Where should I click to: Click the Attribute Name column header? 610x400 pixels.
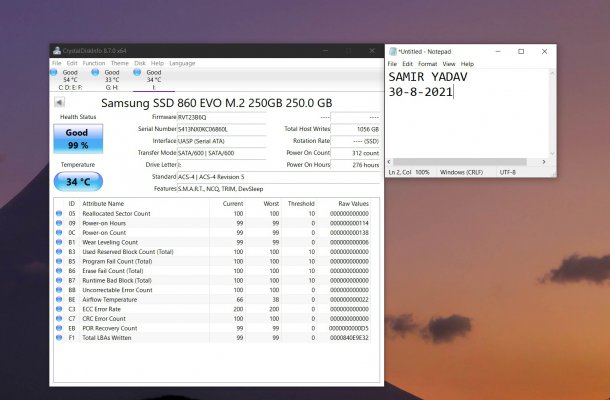coord(103,204)
